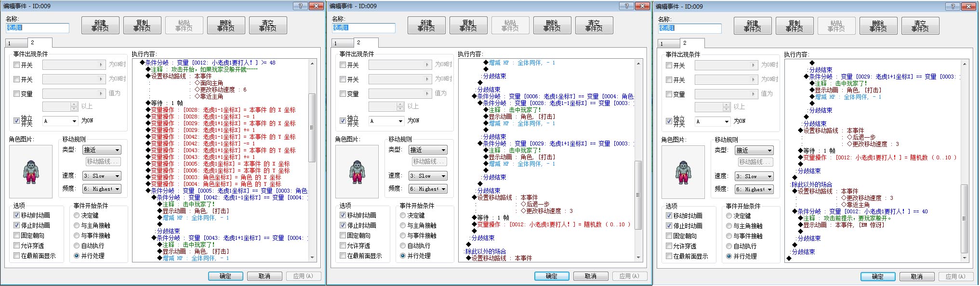Click the vertical scrollbar of the middle command list
The width and height of the screenshot is (980, 286).
[x=638, y=160]
